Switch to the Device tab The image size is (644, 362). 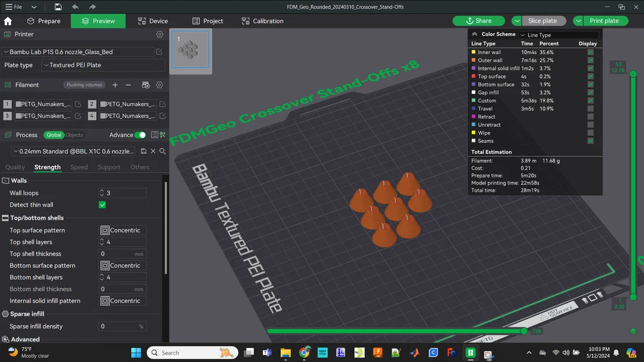(x=153, y=21)
